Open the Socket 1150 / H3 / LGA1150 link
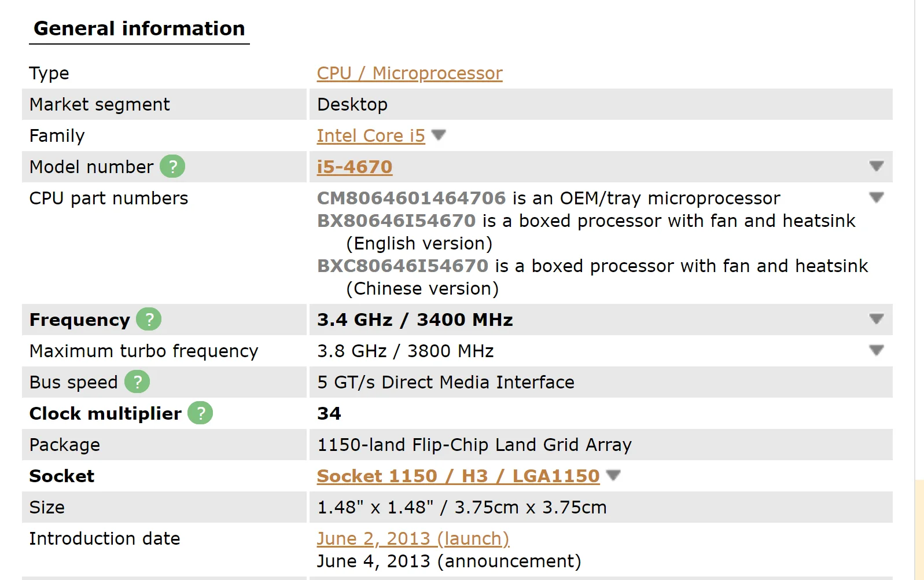The image size is (924, 580). coord(458,476)
